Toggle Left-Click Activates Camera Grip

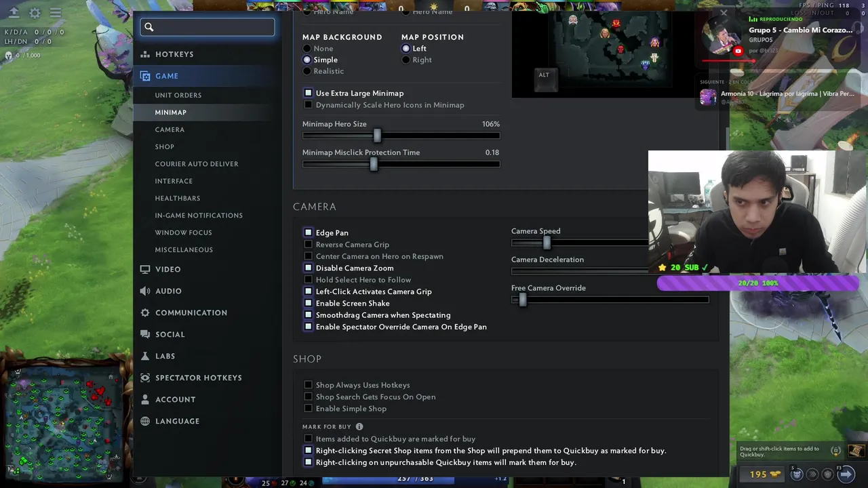coord(309,291)
